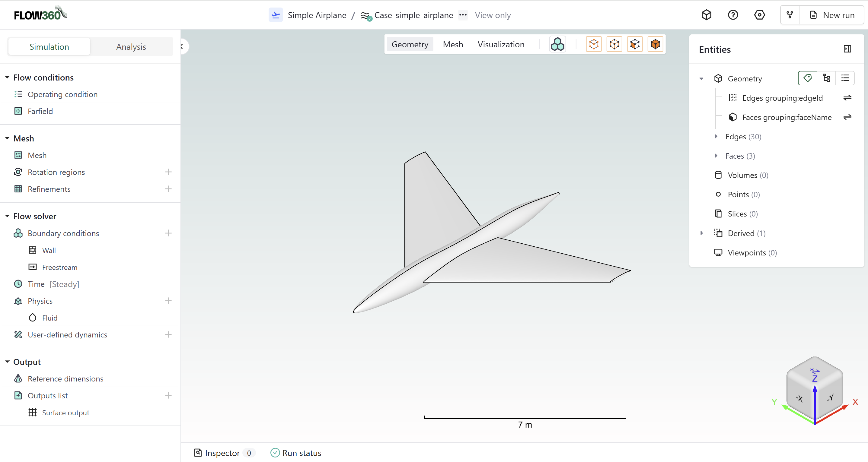The height and width of the screenshot is (462, 868).
Task: Toggle the swap control for Edges grouping:edgeId
Action: (848, 98)
